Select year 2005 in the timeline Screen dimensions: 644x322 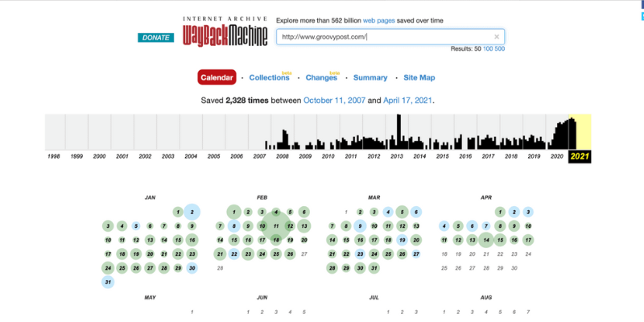[213, 156]
